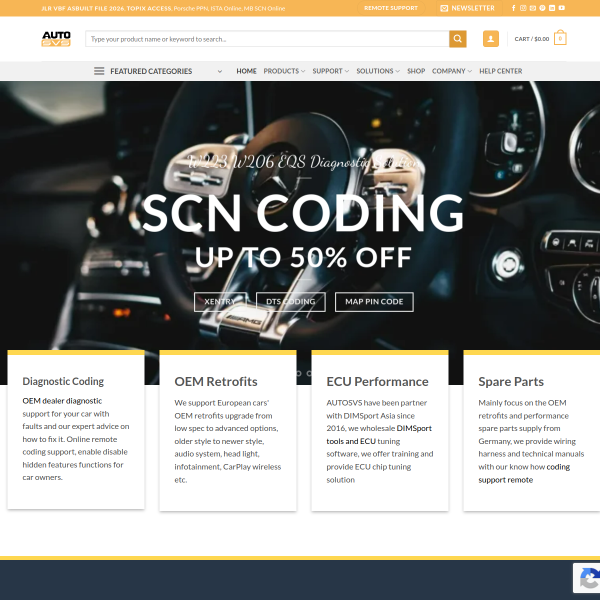
Task: Click the Remote Support button
Action: pyautogui.click(x=391, y=8)
